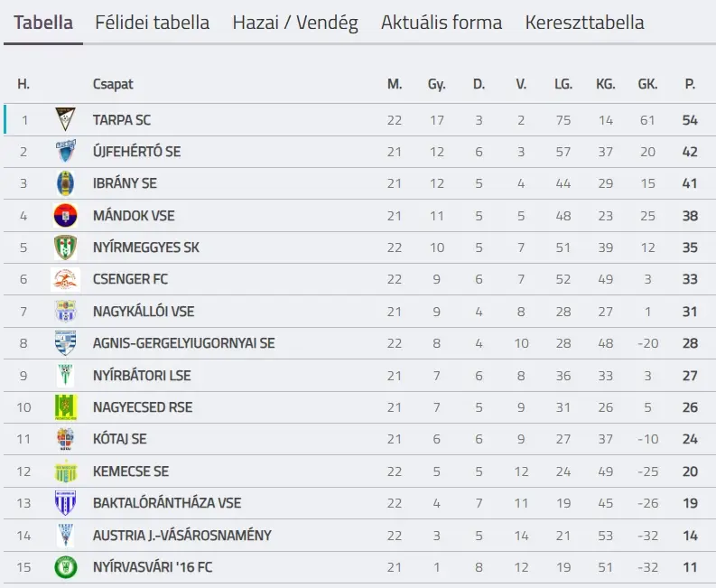Click the Nyírvasvári '16 FC round green logo
This screenshot has height=588, width=716.
pos(65,567)
